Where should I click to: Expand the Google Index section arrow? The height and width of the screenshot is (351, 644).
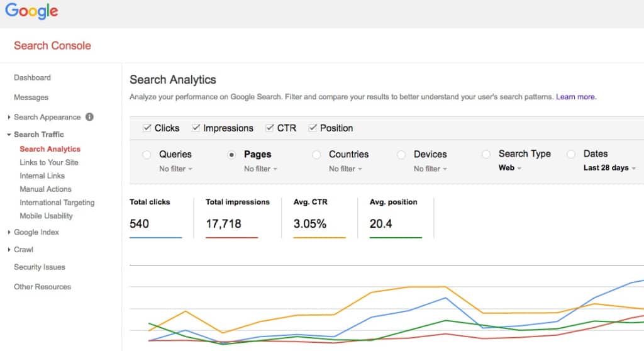tap(9, 232)
